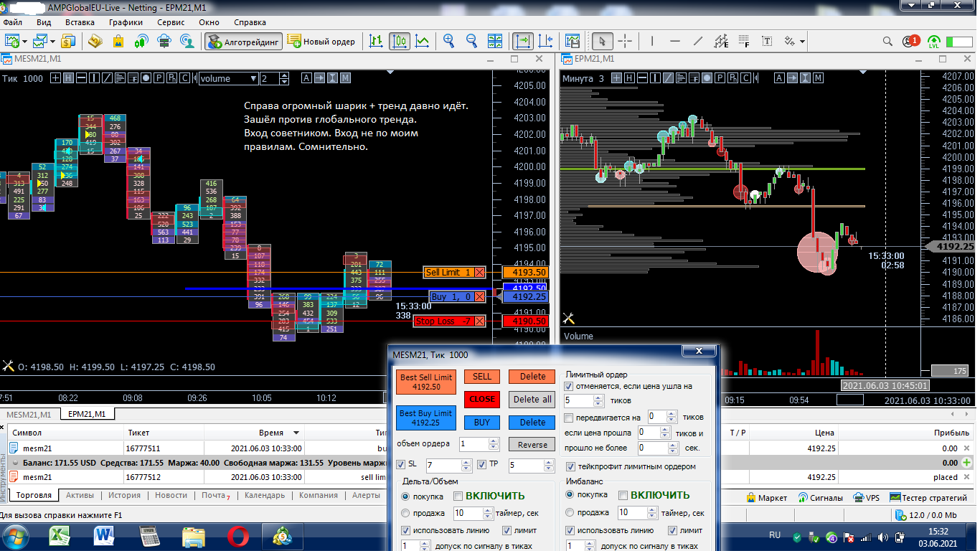Toggle 'тейкпрофит лимитным ордером' checkbox
The image size is (980, 551).
[571, 467]
